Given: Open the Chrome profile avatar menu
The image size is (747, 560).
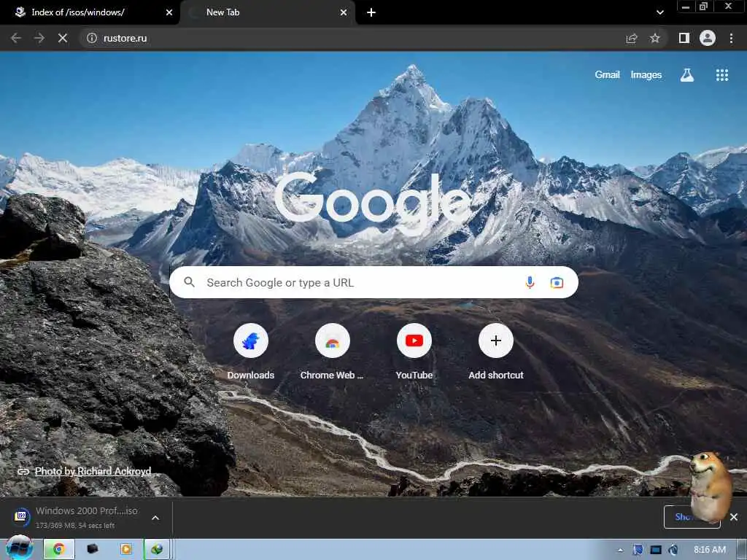Looking at the screenshot, I should pos(708,38).
